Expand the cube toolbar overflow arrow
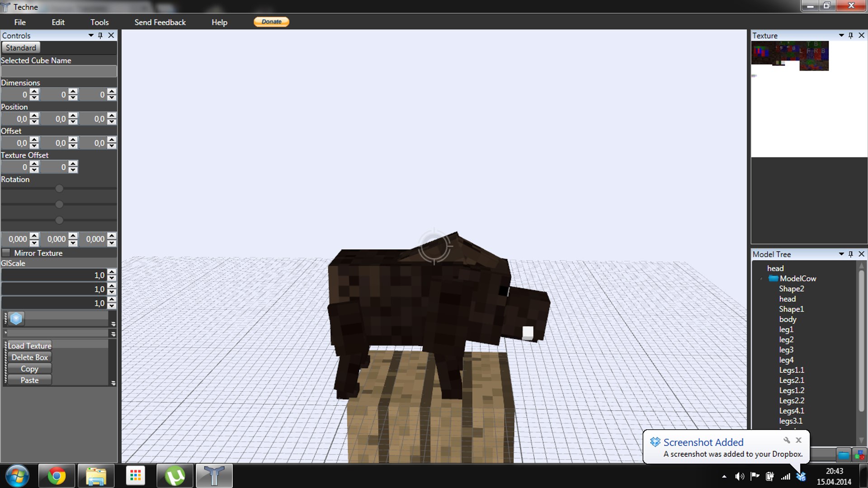 (x=113, y=324)
